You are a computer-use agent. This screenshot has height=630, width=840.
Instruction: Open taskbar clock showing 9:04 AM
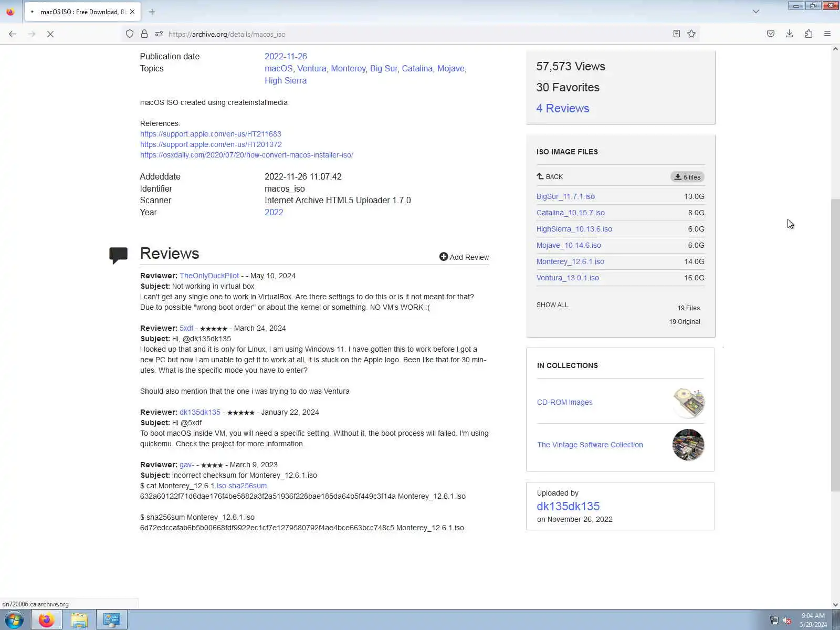813,620
